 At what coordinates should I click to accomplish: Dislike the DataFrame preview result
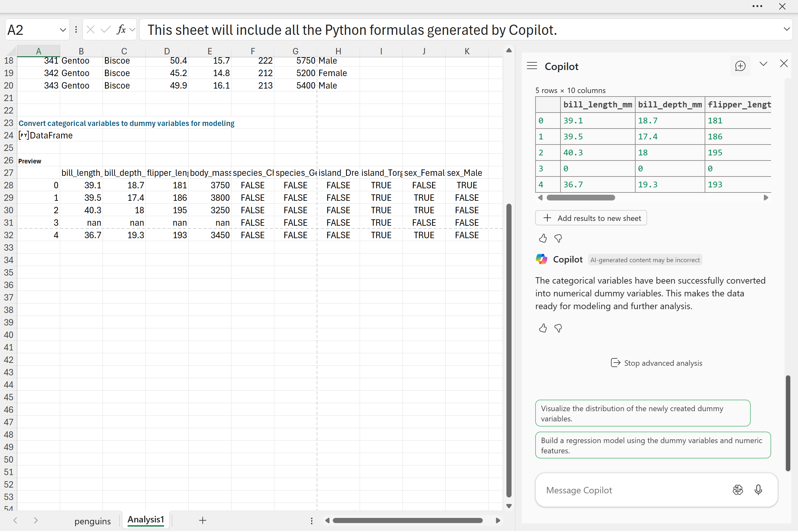coord(558,239)
